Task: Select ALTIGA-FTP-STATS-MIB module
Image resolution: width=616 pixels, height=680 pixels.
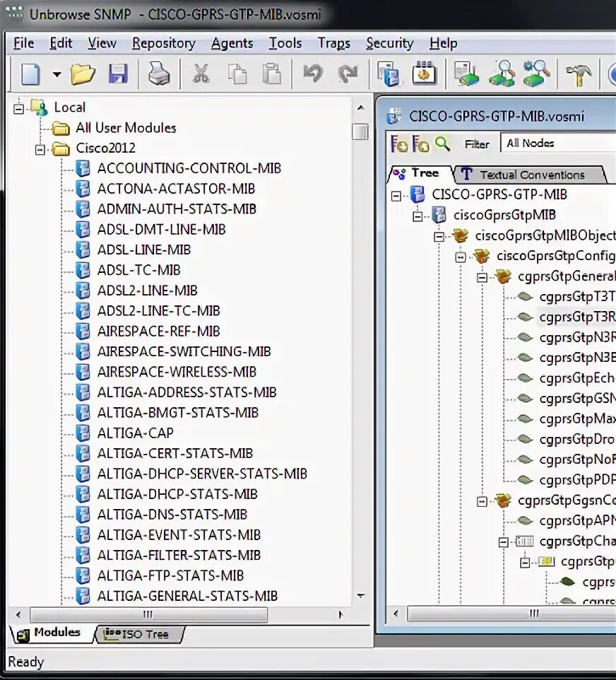Action: [x=170, y=575]
